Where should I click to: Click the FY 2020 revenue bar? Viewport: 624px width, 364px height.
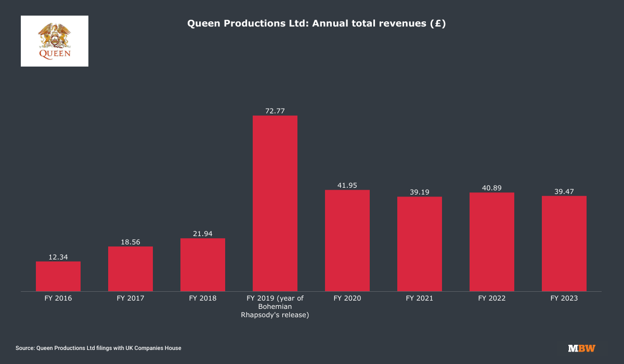[347, 240]
